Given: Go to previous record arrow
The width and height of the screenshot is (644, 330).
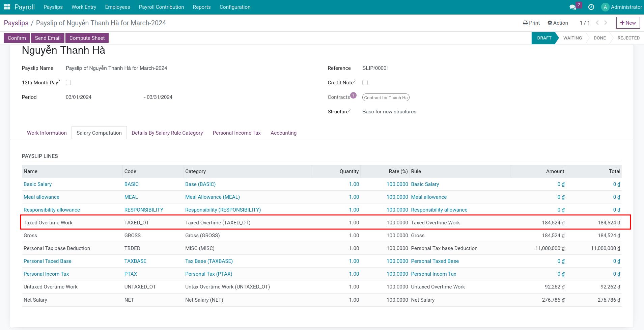Looking at the screenshot, I should 597,23.
